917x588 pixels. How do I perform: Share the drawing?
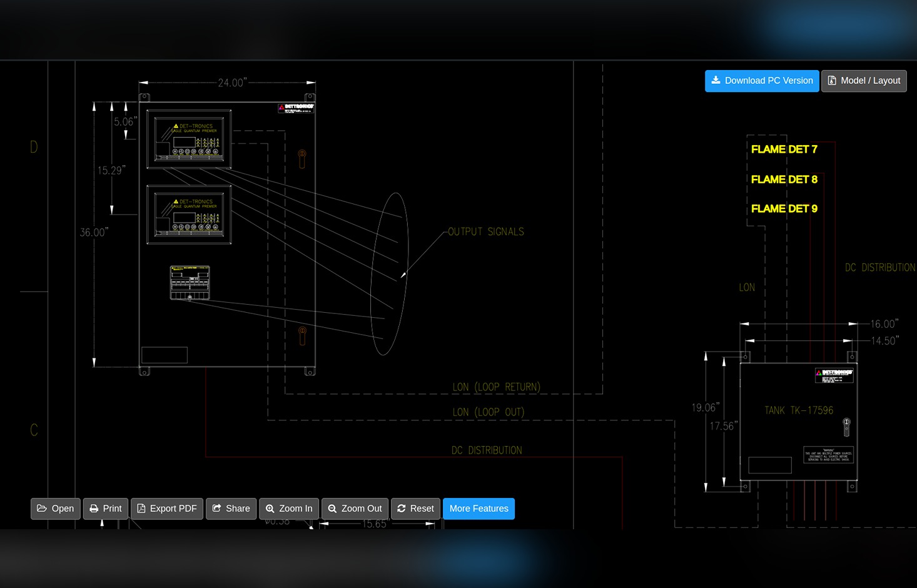(231, 509)
